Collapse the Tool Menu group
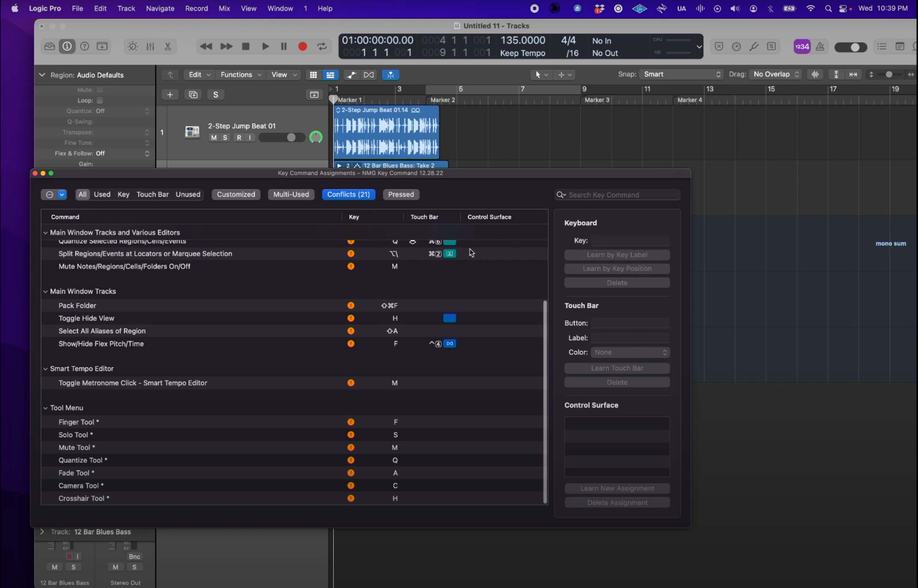Image resolution: width=918 pixels, height=588 pixels. pos(45,408)
